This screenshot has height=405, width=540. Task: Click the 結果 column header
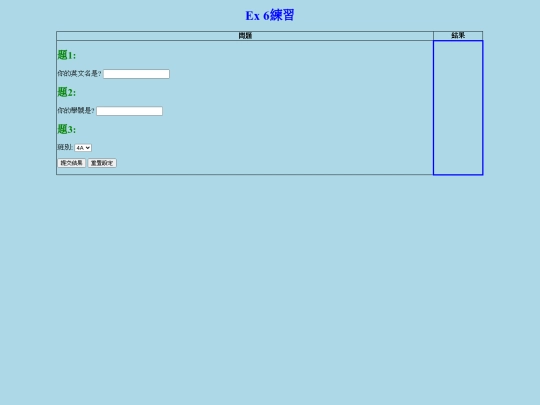coord(458,35)
